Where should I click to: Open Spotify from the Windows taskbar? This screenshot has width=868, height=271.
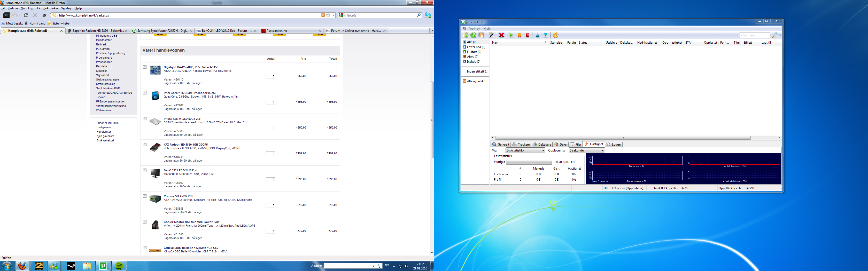[x=119, y=266]
